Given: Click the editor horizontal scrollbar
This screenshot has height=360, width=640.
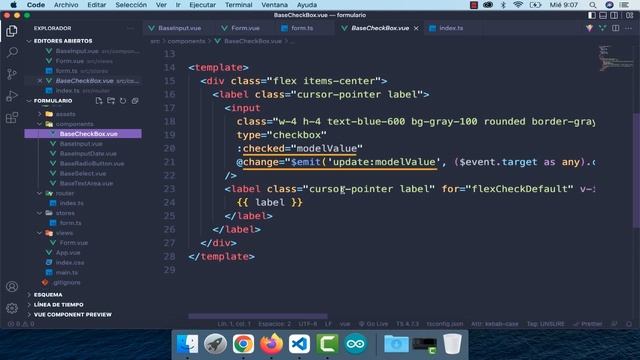Looking at the screenshot, I should click(x=258, y=316).
